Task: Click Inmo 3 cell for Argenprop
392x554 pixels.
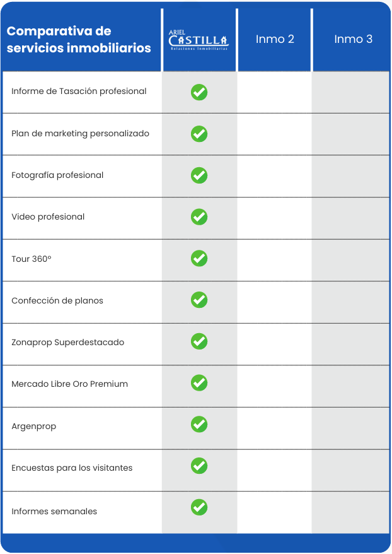Action: pyautogui.click(x=351, y=427)
